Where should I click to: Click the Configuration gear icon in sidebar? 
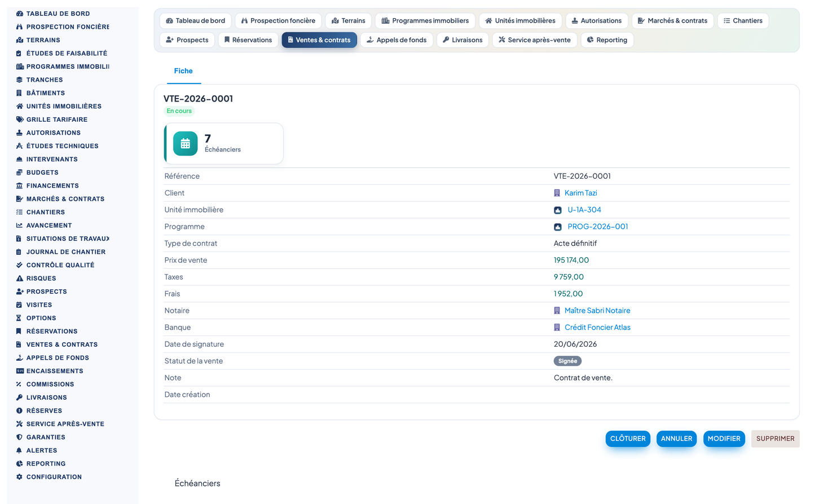pos(19,477)
